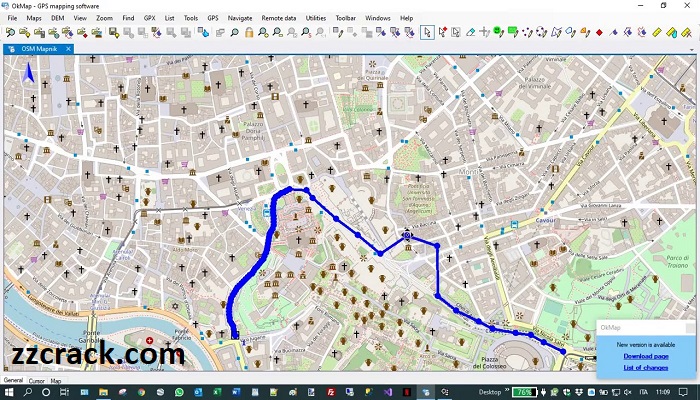Click the List of changes link
The width and height of the screenshot is (700, 400).
[x=646, y=368]
